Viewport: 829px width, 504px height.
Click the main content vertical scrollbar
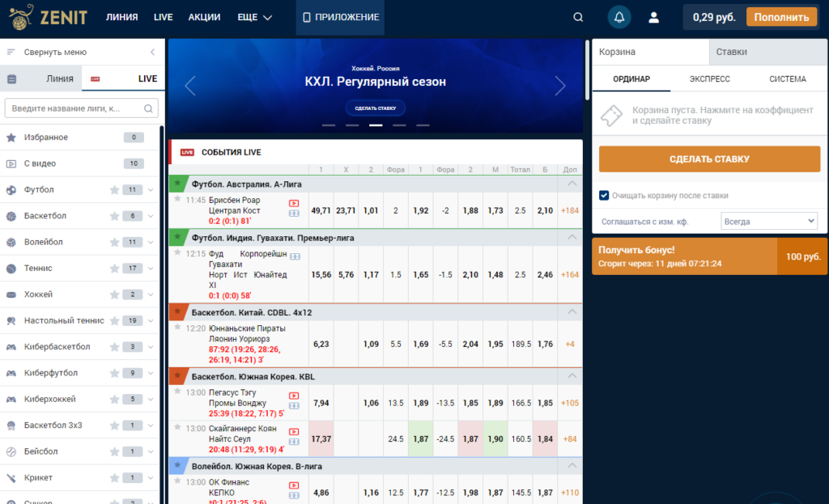click(x=587, y=70)
